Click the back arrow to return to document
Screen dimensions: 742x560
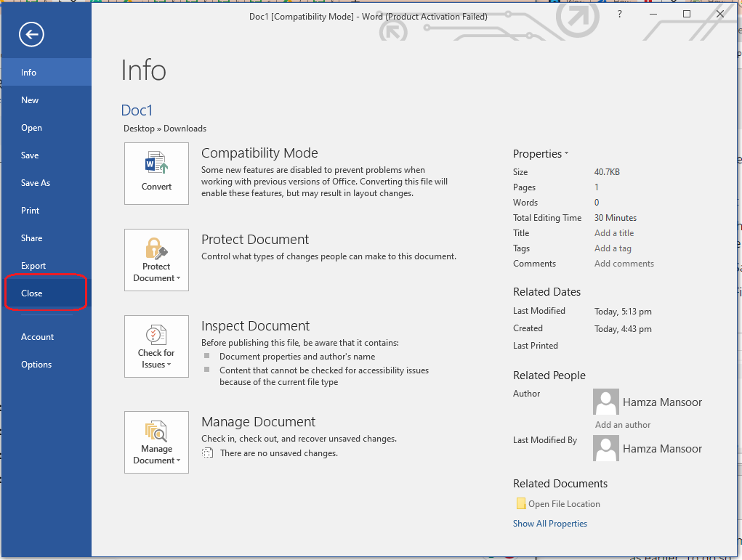point(32,34)
